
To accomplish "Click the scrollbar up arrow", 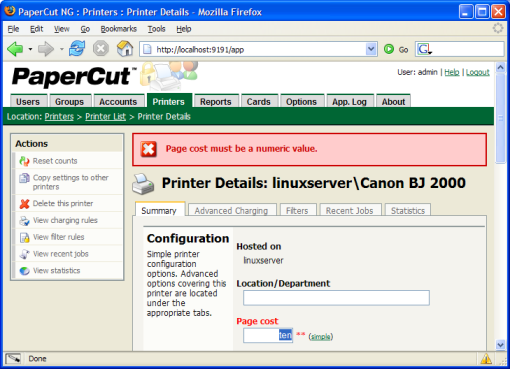I will coord(500,68).
